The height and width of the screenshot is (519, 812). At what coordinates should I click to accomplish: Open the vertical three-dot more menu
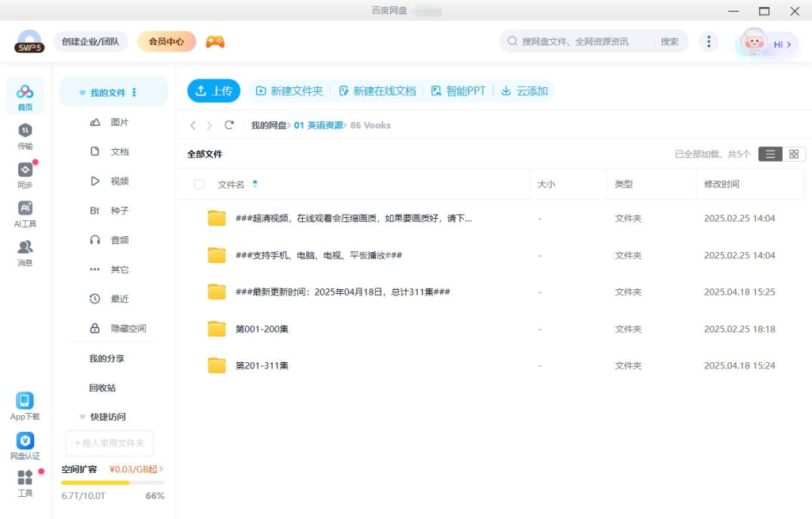click(x=708, y=42)
